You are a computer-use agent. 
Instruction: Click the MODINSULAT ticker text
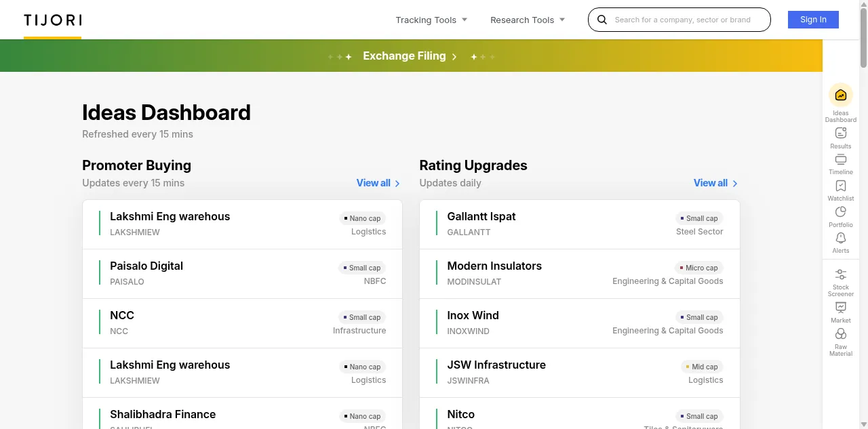pyautogui.click(x=474, y=282)
